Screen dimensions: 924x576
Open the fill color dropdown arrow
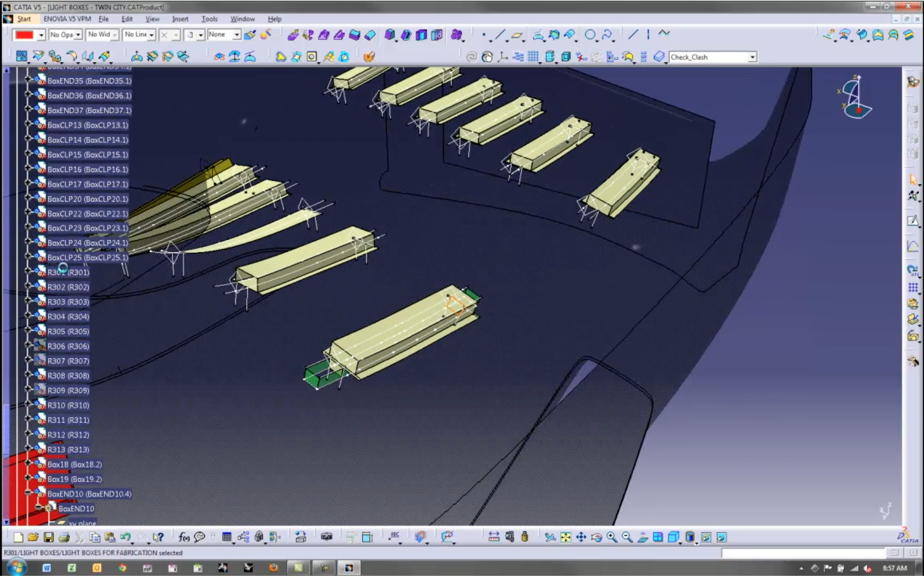coord(41,35)
